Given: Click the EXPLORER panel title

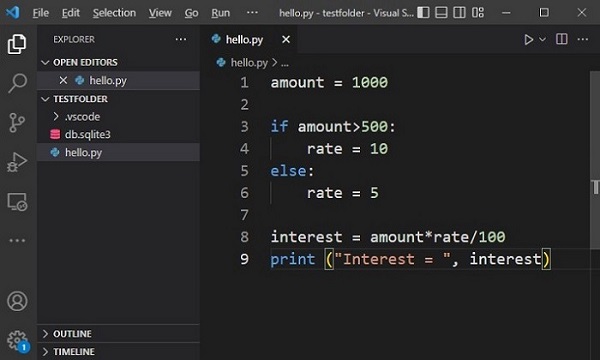Looking at the screenshot, I should click(x=74, y=39).
